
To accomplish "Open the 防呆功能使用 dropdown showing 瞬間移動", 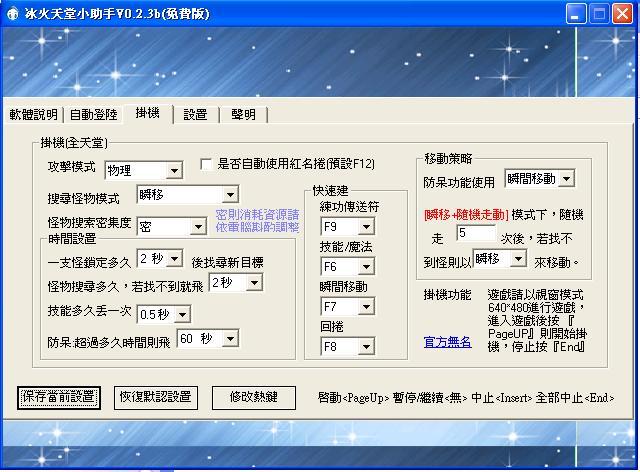I will (x=540, y=178).
